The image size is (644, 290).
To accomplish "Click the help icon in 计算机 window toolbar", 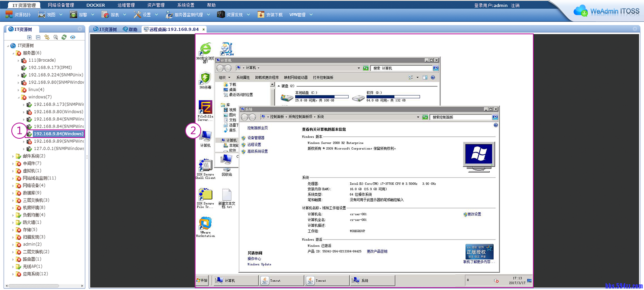I will coord(433,77).
